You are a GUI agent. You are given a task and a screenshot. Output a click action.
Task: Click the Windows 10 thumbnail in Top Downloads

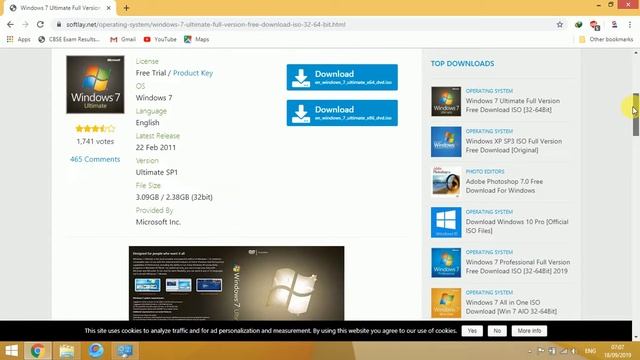pos(446,222)
